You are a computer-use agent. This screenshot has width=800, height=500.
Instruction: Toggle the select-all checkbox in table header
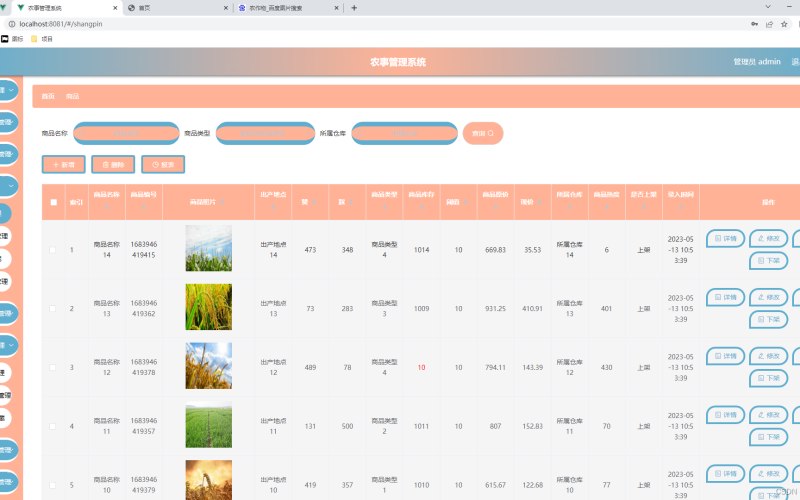point(54,203)
